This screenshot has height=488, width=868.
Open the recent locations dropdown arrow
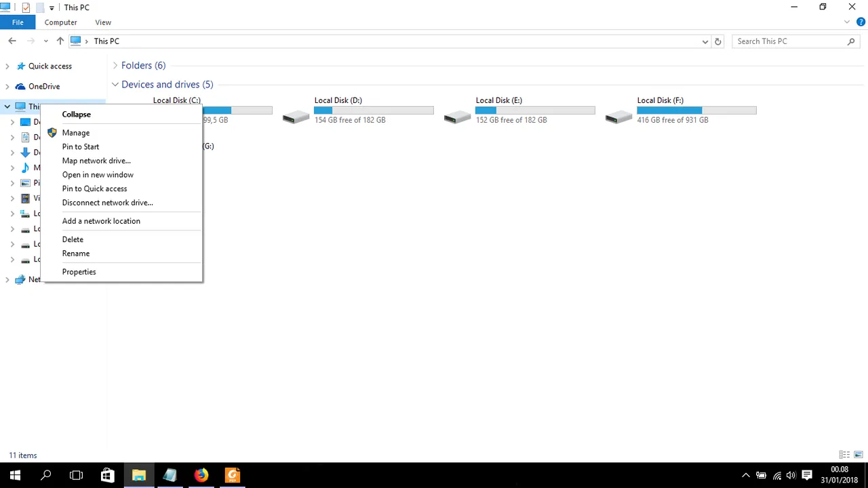[x=45, y=41]
